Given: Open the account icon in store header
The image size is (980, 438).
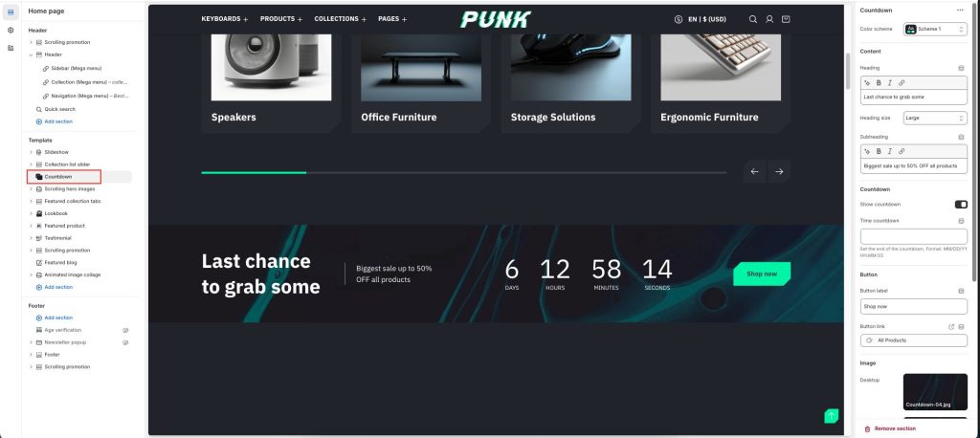Looking at the screenshot, I should (769, 19).
